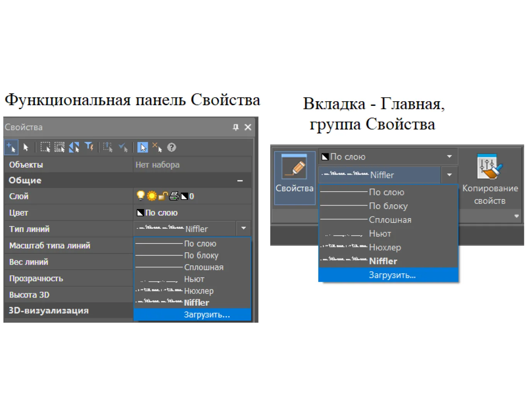
Task: Toggle the layer lock padlock icon
Action: coord(163,196)
